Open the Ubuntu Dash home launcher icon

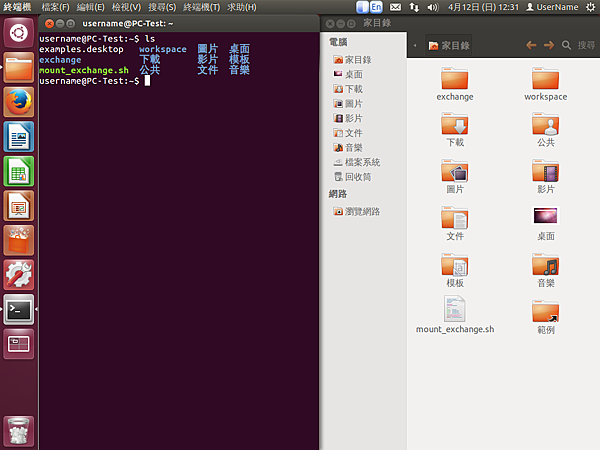pos(18,33)
